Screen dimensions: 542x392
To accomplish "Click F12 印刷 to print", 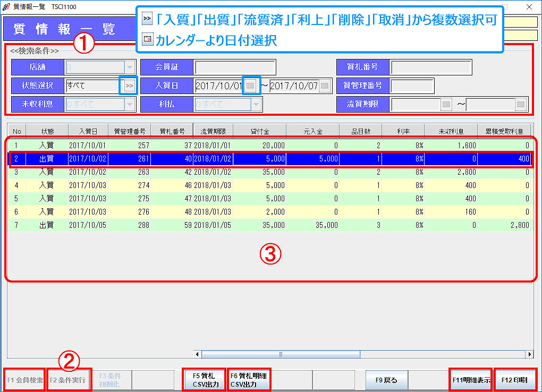I will [514, 380].
